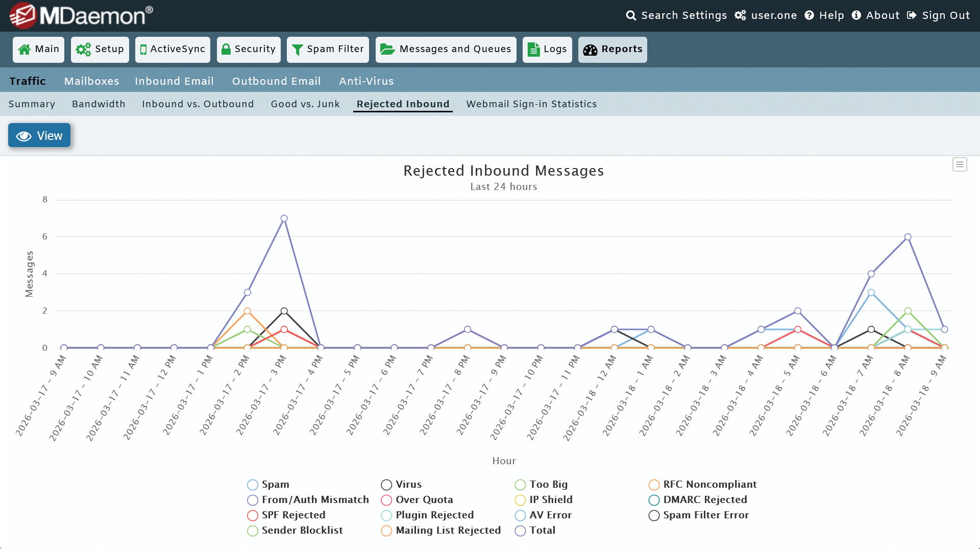Open the chart export hamburger menu
Screen dimensions: 980x549
pyautogui.click(x=960, y=164)
